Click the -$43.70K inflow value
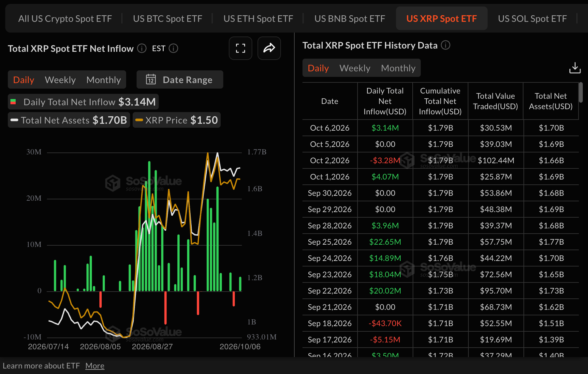 (x=385, y=324)
